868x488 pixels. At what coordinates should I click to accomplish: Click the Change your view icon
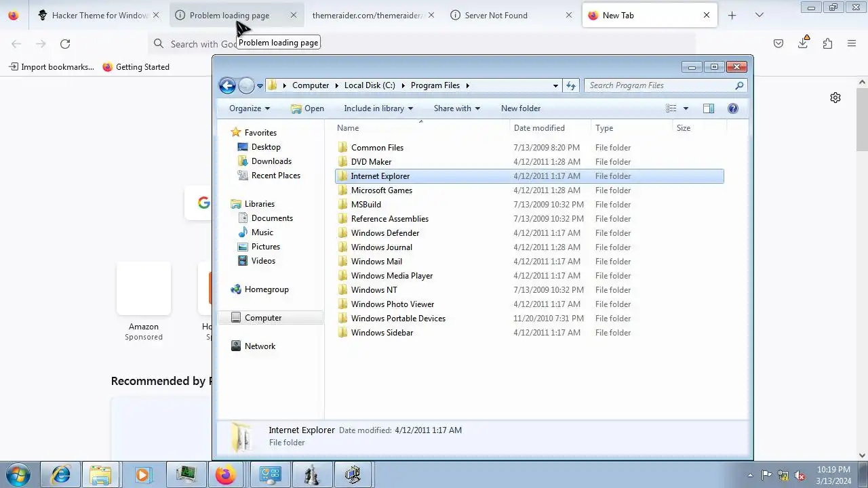click(x=671, y=108)
